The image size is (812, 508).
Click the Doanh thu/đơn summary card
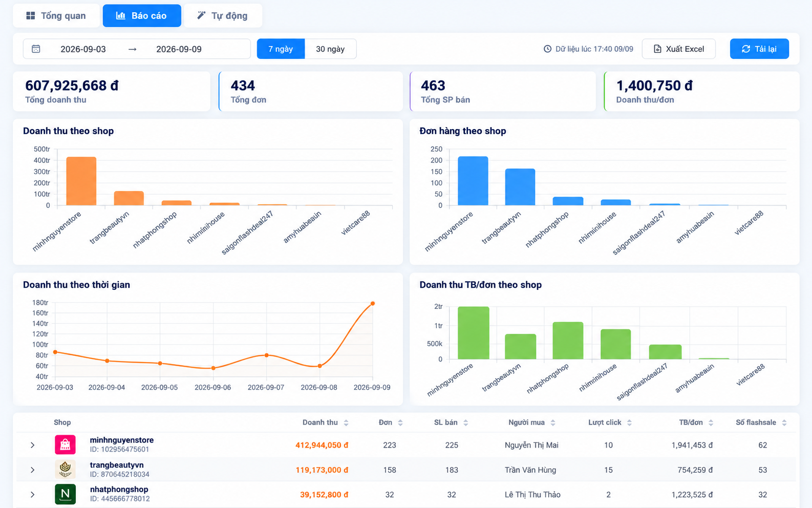tap(701, 92)
